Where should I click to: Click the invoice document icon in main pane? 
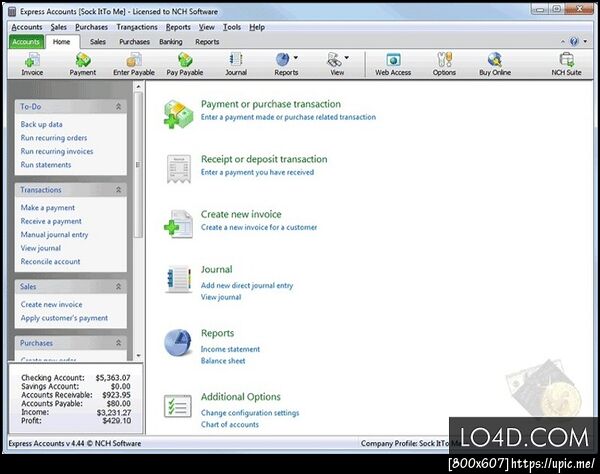[x=178, y=224]
